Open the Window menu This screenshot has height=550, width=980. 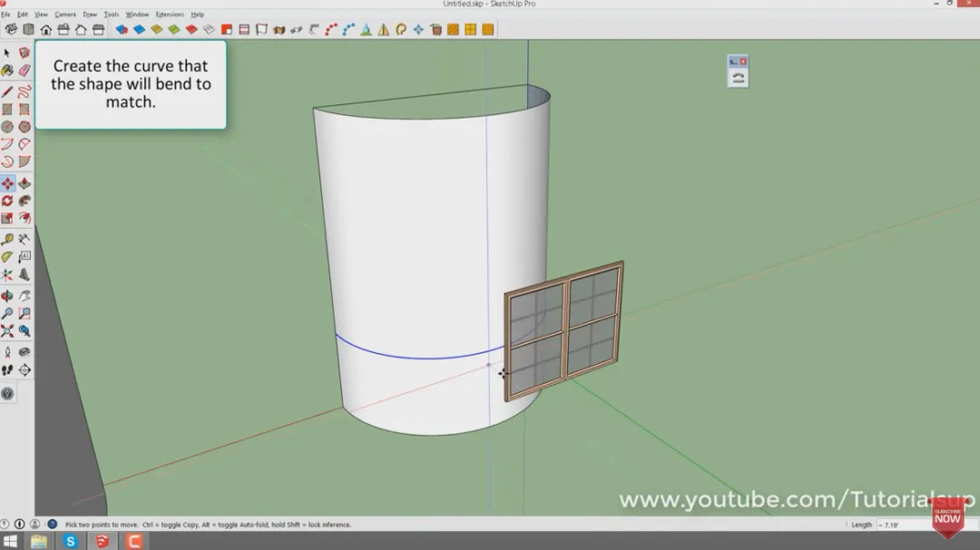(x=137, y=15)
